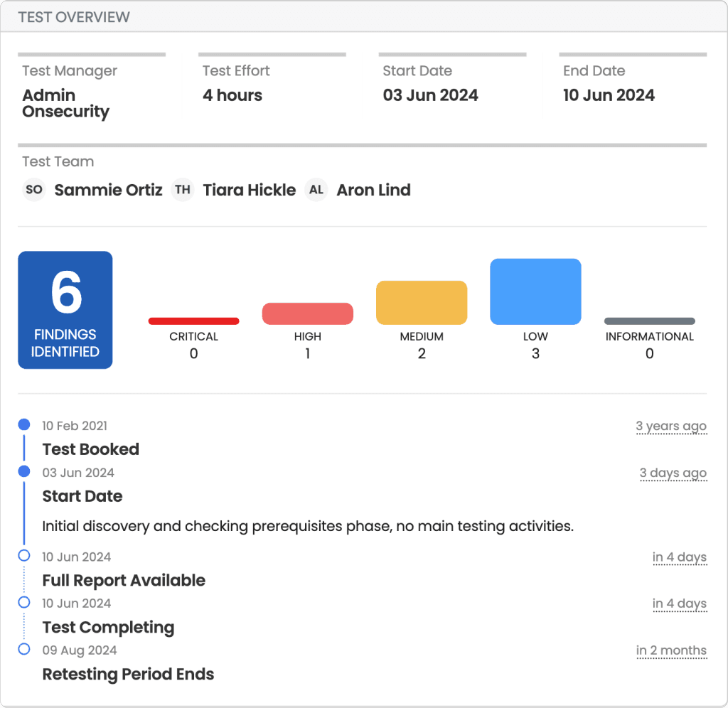Toggle the Full Report Available marker
The image size is (728, 708).
24,556
